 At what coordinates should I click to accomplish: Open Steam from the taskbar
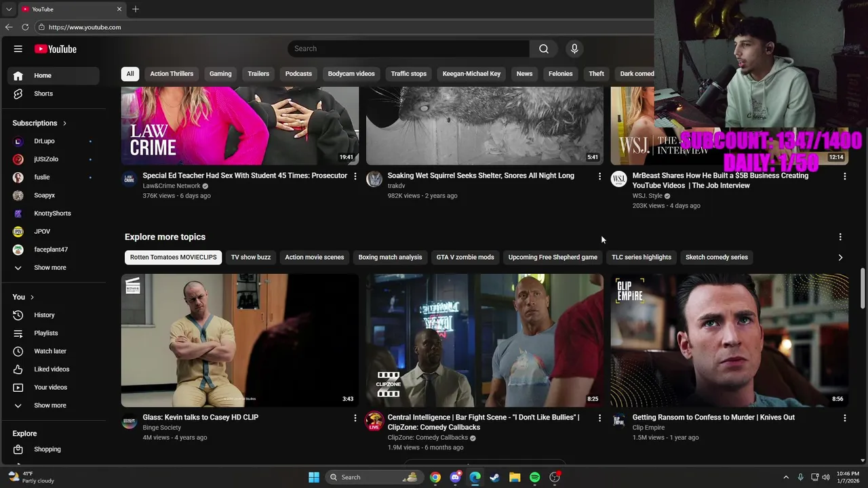(495, 477)
